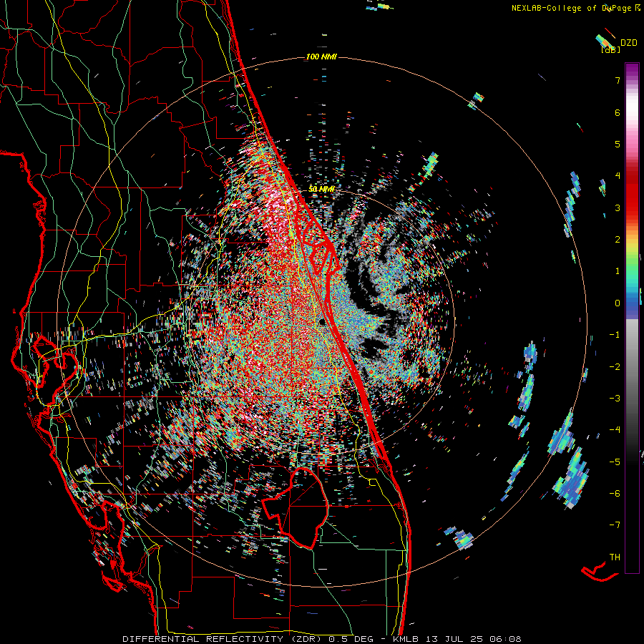Screen dimensions: 644x644
Task: Click the -5 value on color scale
Action: [x=615, y=462]
